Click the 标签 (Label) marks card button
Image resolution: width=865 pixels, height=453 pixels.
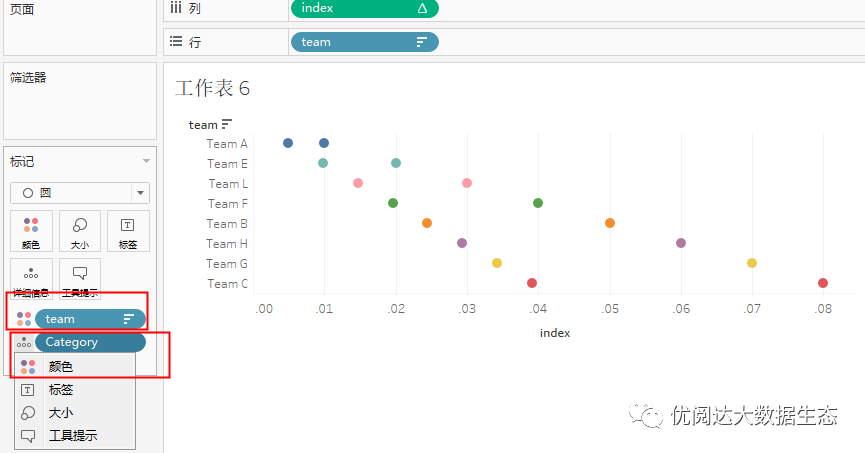[128, 231]
